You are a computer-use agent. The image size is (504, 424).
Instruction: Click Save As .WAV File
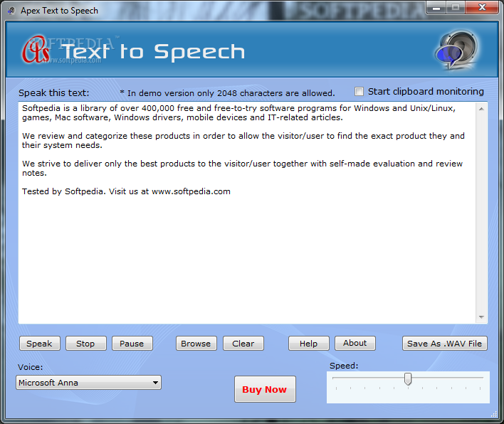444,344
